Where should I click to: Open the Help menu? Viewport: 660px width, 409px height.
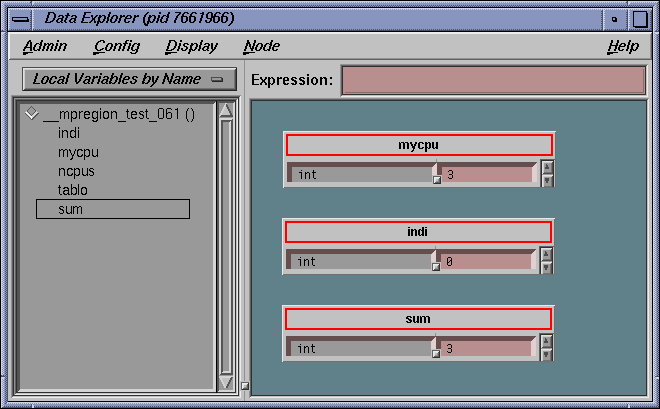(x=623, y=46)
